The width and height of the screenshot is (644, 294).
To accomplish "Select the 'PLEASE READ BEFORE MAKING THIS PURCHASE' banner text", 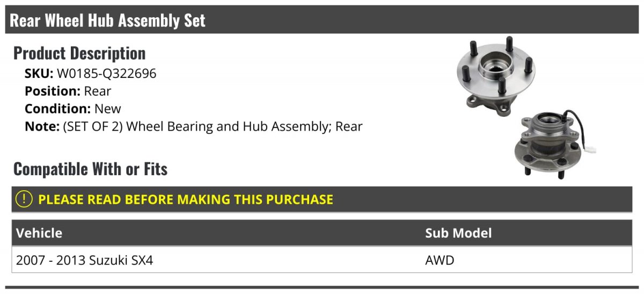I will (x=186, y=199).
